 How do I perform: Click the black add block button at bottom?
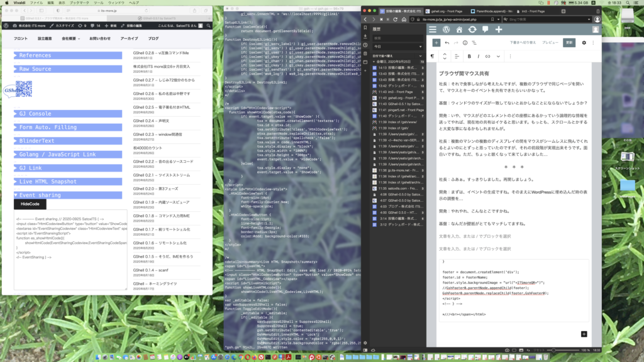(x=584, y=334)
